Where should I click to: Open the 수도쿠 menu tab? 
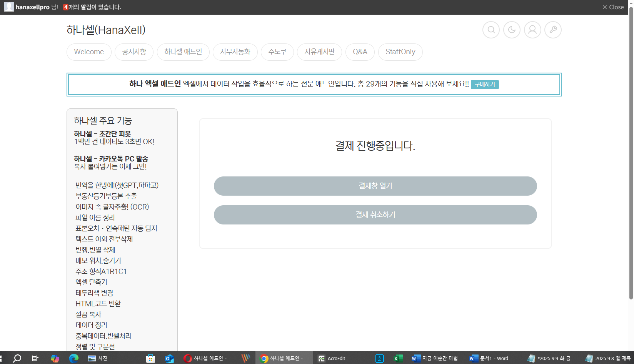[277, 52]
